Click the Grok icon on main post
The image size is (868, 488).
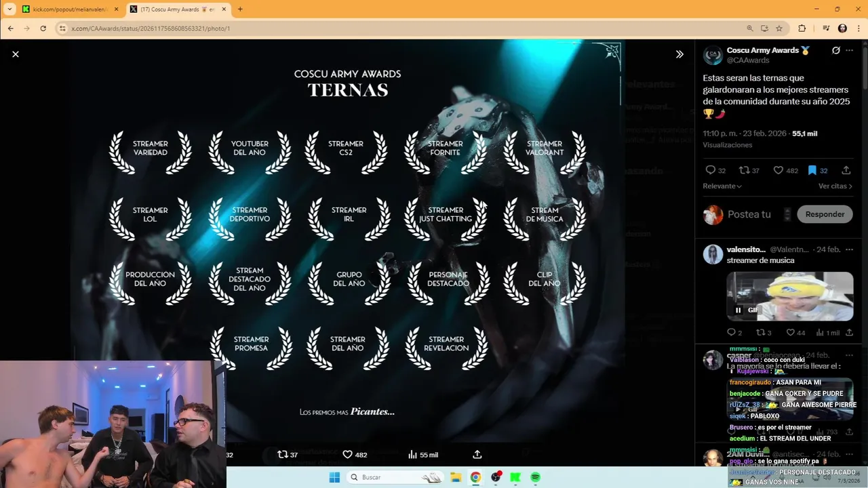836,51
